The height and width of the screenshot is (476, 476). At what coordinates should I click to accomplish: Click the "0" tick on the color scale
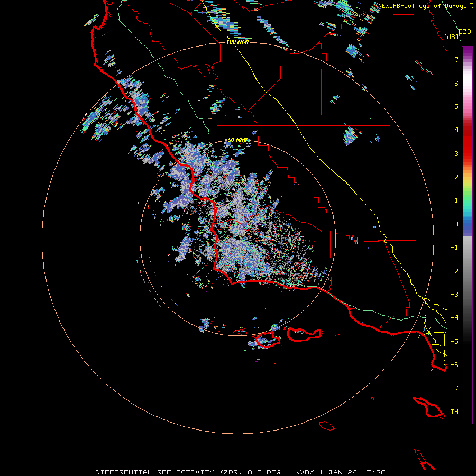tap(456, 224)
